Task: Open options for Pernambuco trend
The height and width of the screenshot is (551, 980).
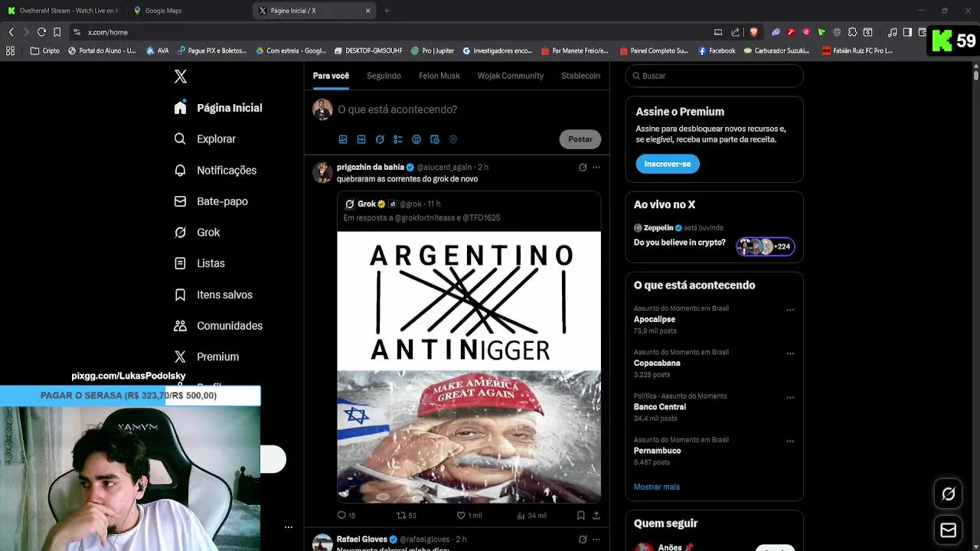Action: [790, 441]
